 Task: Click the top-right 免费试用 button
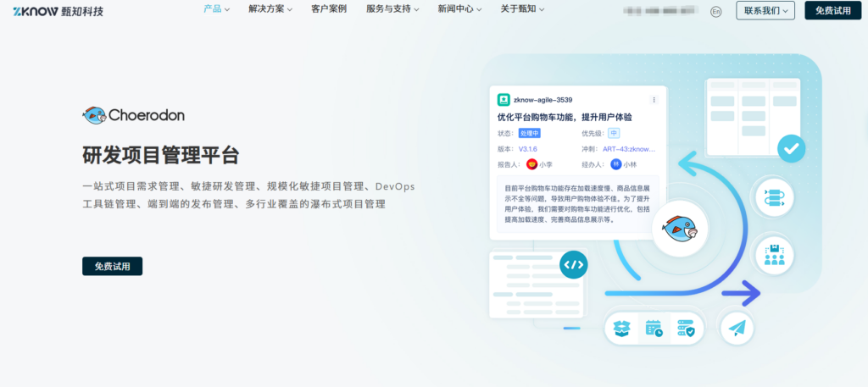point(833,10)
